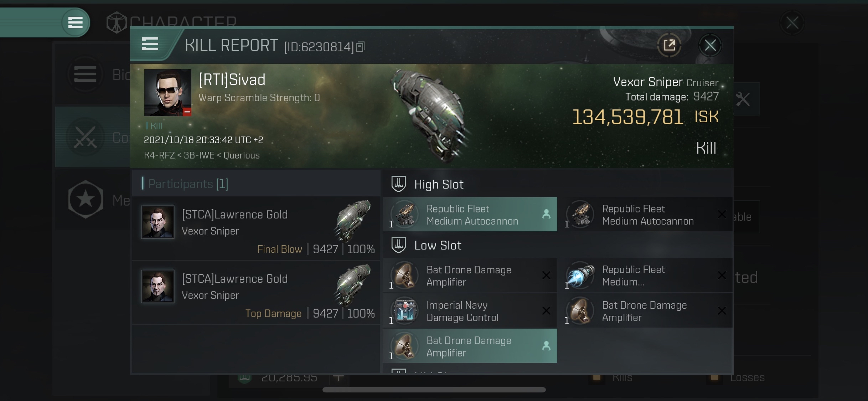This screenshot has height=401, width=868.
Task: Select the Imperial Navy Damage Control module
Action: (x=470, y=311)
